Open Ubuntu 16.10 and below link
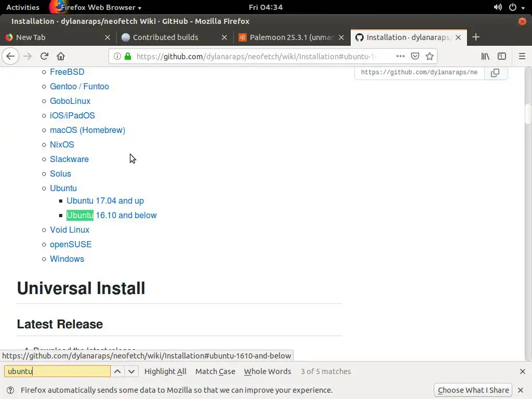532x399 pixels. tap(112, 216)
